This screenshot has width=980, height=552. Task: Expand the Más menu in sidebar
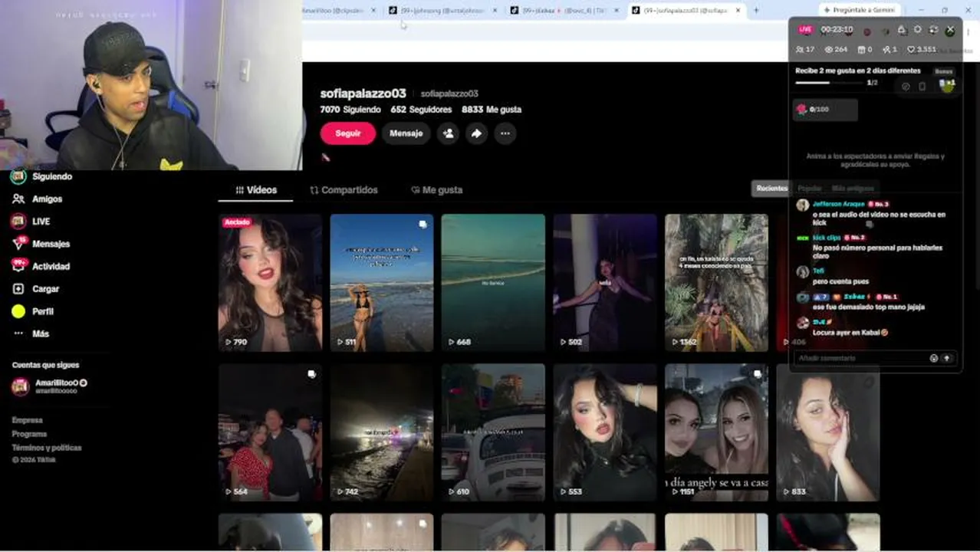click(x=31, y=333)
